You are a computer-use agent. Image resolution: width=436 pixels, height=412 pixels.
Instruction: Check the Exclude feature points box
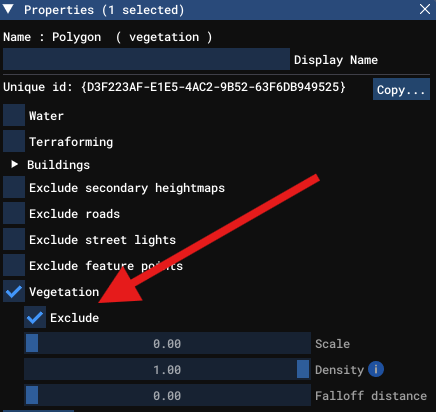click(x=14, y=265)
